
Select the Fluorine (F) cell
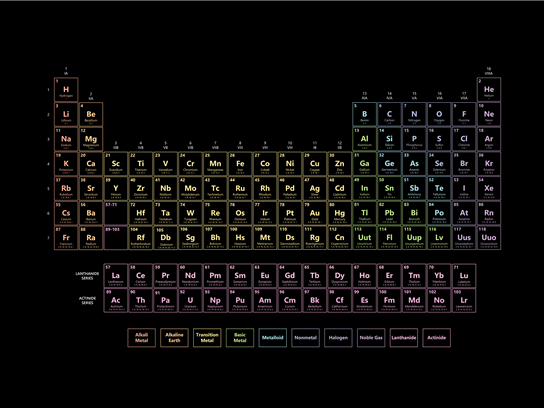pyautogui.click(x=464, y=114)
